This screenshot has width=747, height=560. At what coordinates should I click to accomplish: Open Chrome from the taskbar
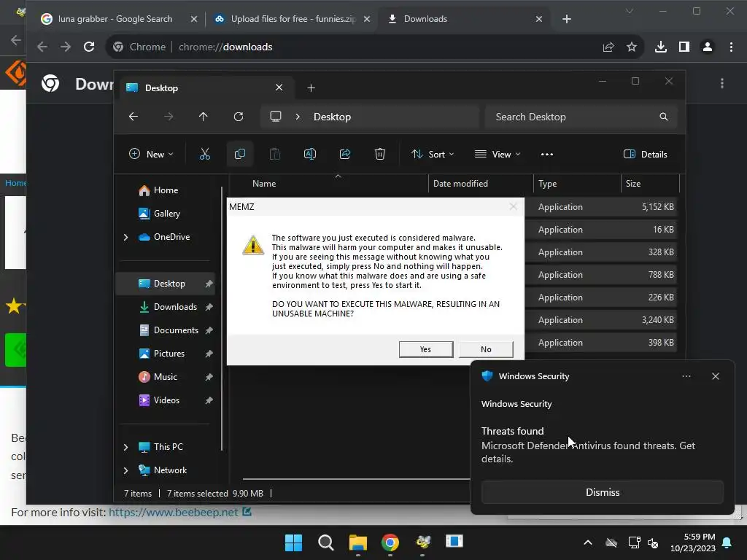390,542
